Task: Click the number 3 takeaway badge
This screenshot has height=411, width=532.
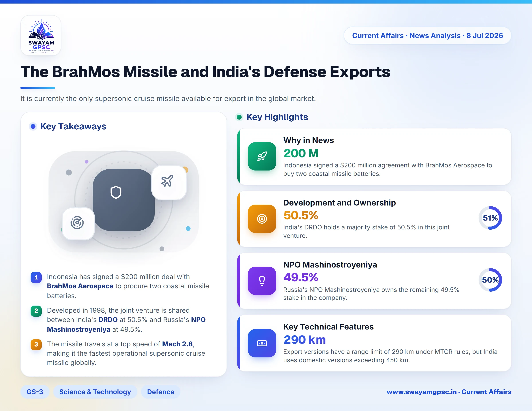Action: pyautogui.click(x=36, y=344)
